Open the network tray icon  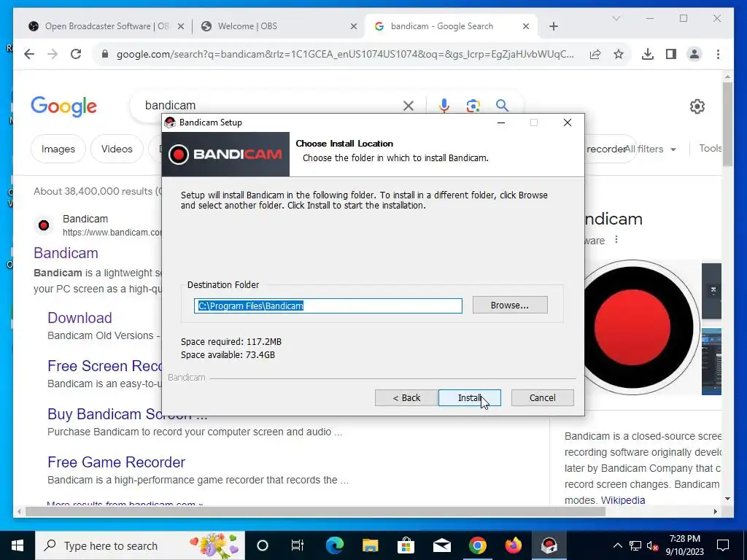(635, 545)
